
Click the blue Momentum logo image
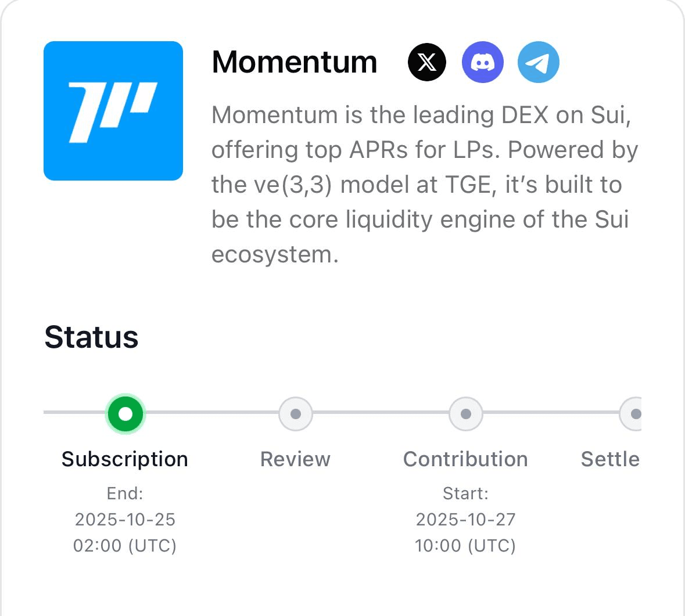tap(113, 111)
